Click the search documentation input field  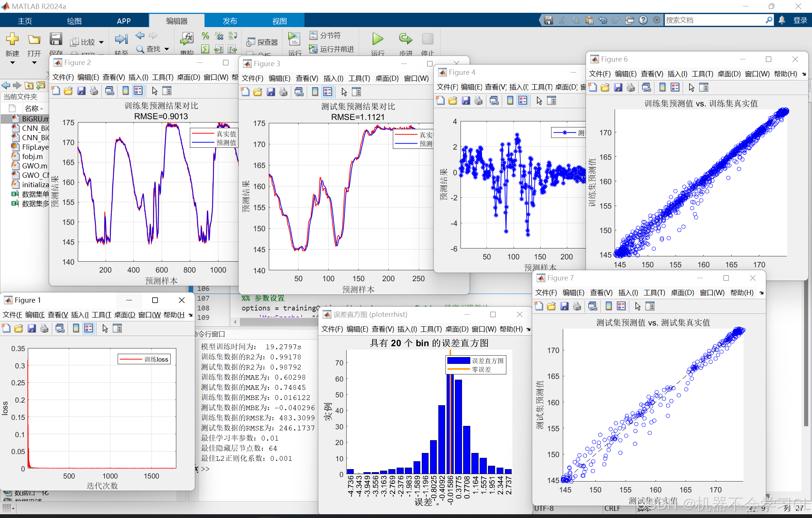point(714,20)
